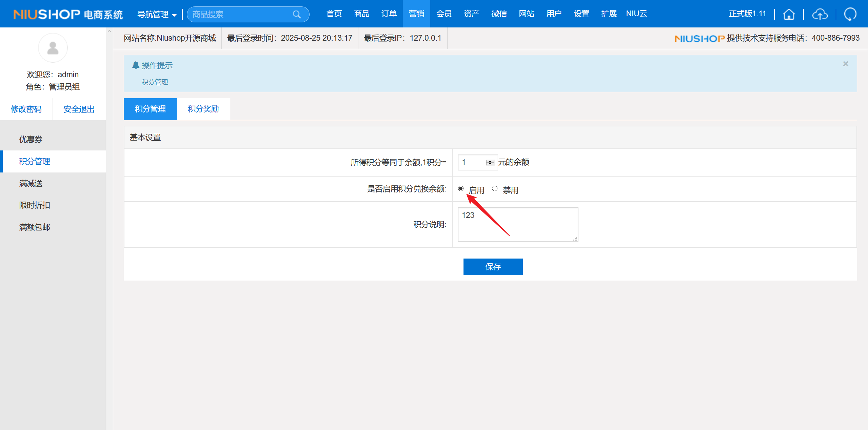The image size is (868, 430).
Task: Click the bell icon beside 操作提示
Action: [x=136, y=65]
